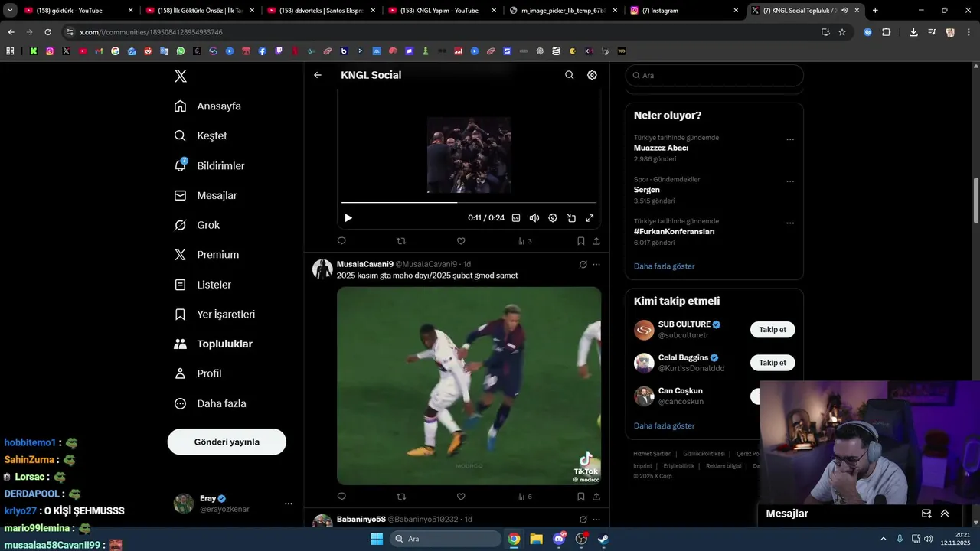The image size is (980, 551).
Task: Open Steam from Windows taskbar
Action: tap(603, 539)
